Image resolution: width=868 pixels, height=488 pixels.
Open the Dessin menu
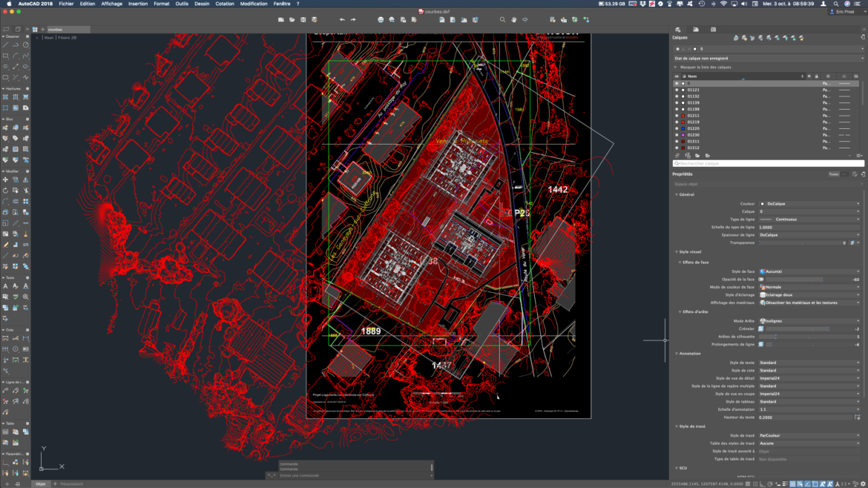202,3
